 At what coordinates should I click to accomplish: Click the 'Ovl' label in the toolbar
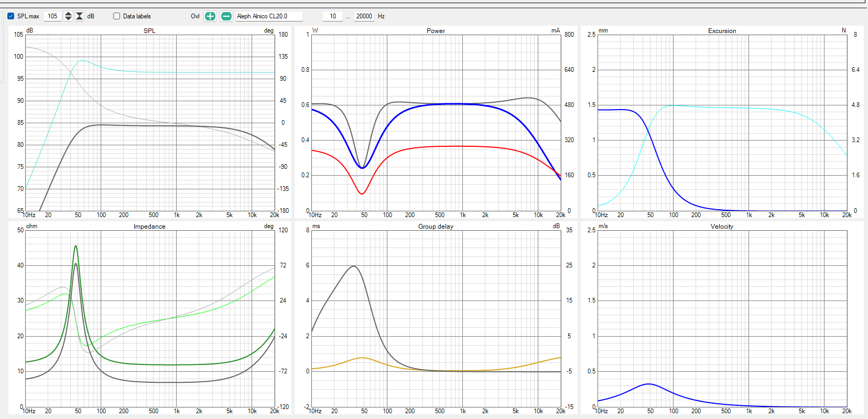click(x=195, y=16)
